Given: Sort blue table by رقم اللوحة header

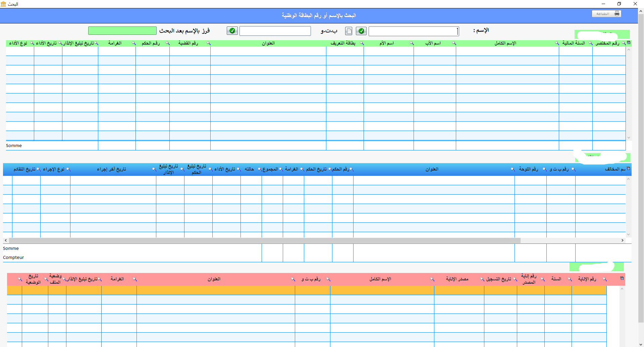Looking at the screenshot, I should click(529, 169).
